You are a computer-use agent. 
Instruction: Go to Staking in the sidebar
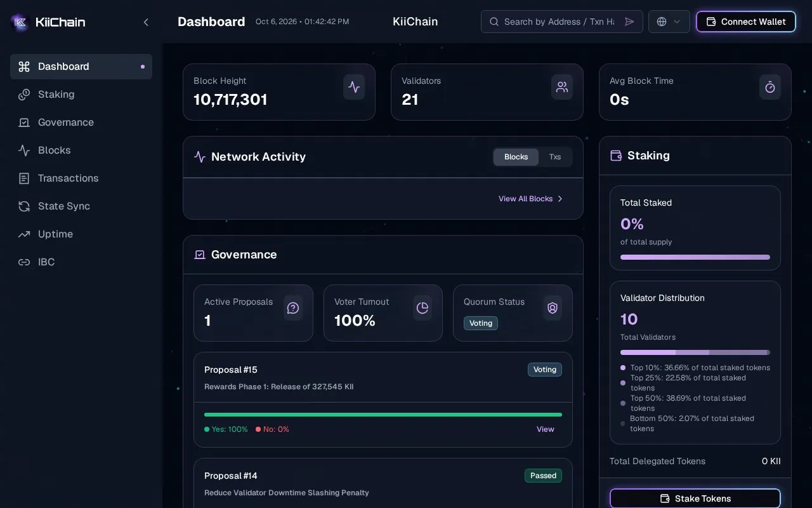pyautogui.click(x=81, y=95)
